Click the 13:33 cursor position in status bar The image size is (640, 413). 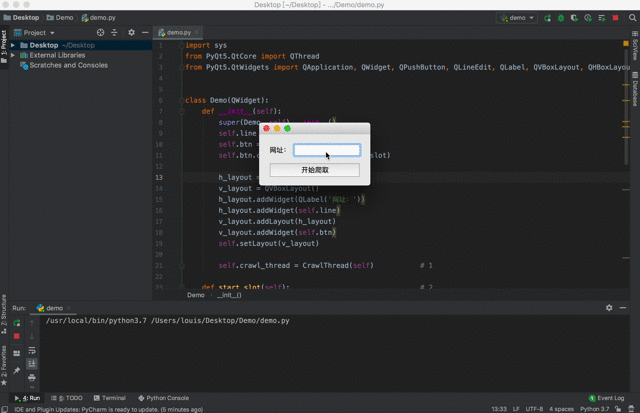pos(499,409)
